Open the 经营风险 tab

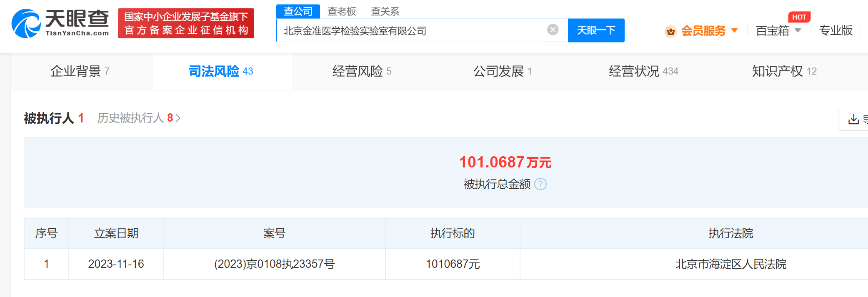coord(361,71)
